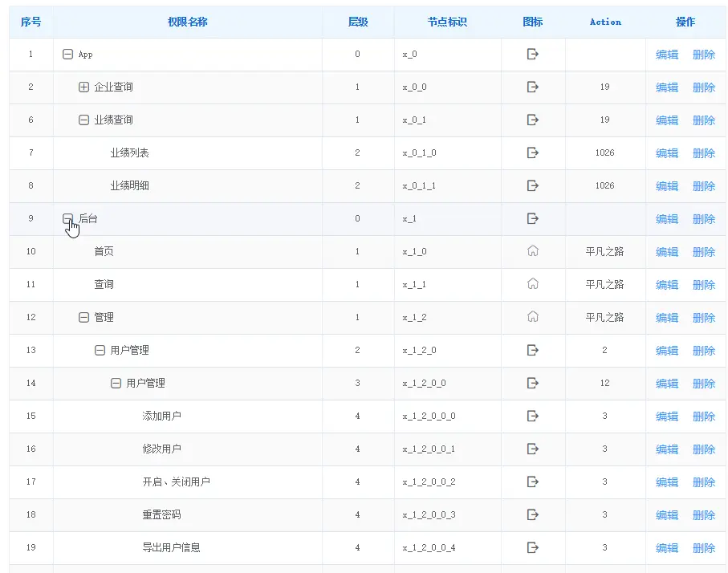Click the icon in App row
The width and height of the screenshot is (728, 573).
pos(532,55)
